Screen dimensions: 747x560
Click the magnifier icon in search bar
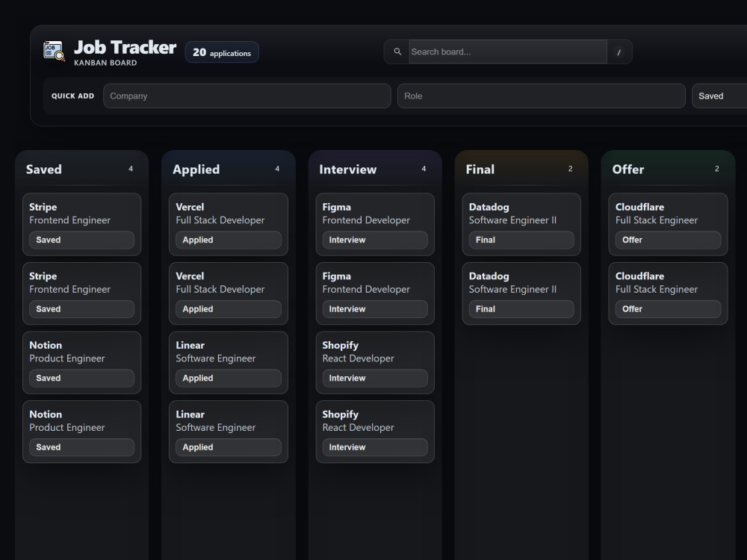pos(397,52)
